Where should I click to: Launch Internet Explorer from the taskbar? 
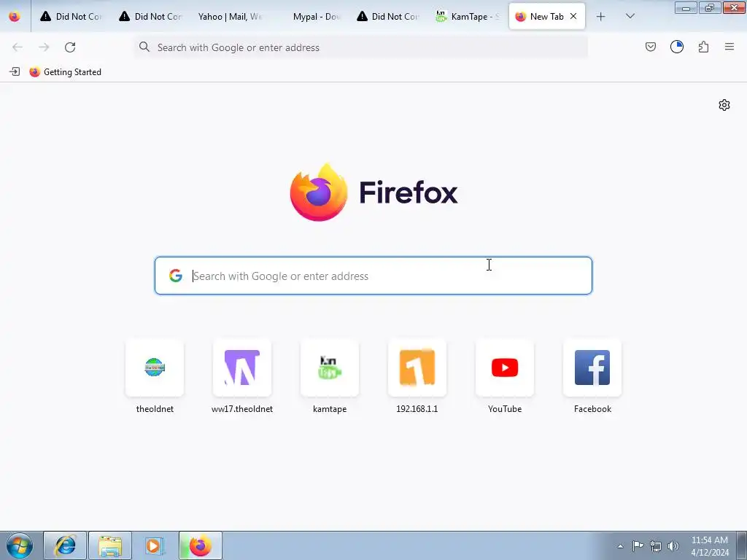pyautogui.click(x=65, y=545)
